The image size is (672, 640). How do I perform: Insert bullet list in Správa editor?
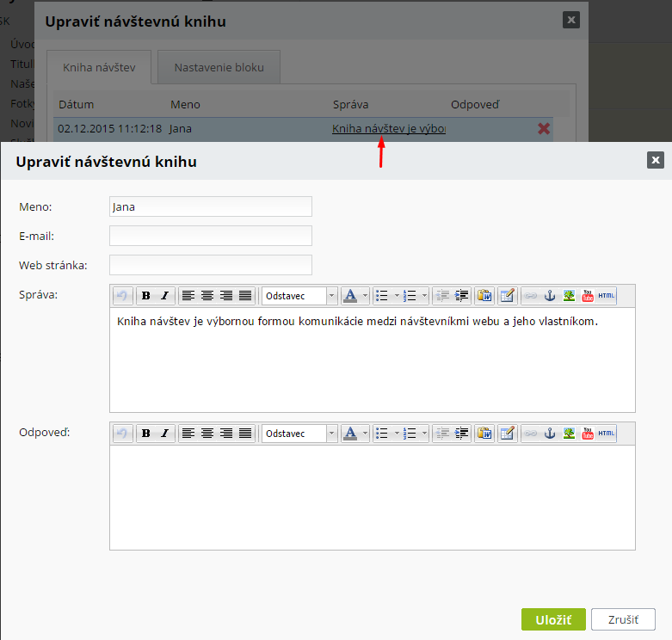coord(382,296)
